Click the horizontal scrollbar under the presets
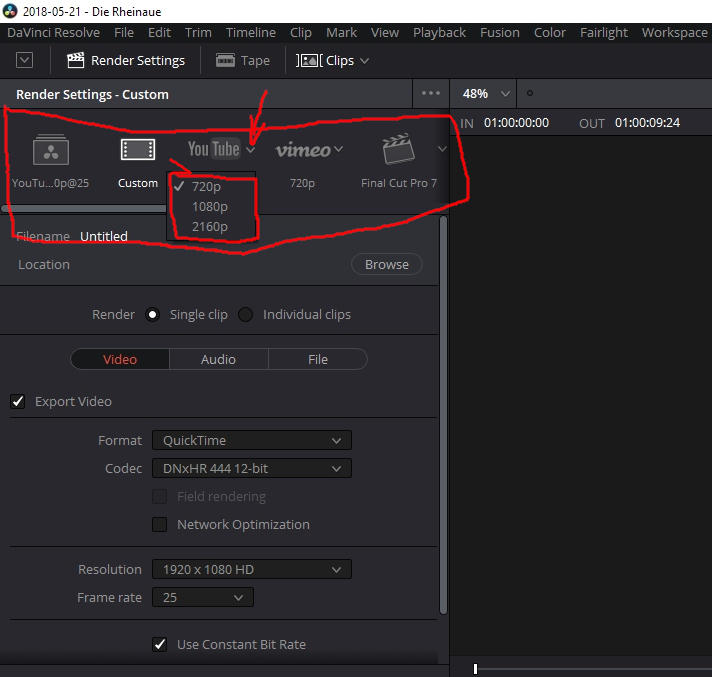 pyautogui.click(x=85, y=208)
